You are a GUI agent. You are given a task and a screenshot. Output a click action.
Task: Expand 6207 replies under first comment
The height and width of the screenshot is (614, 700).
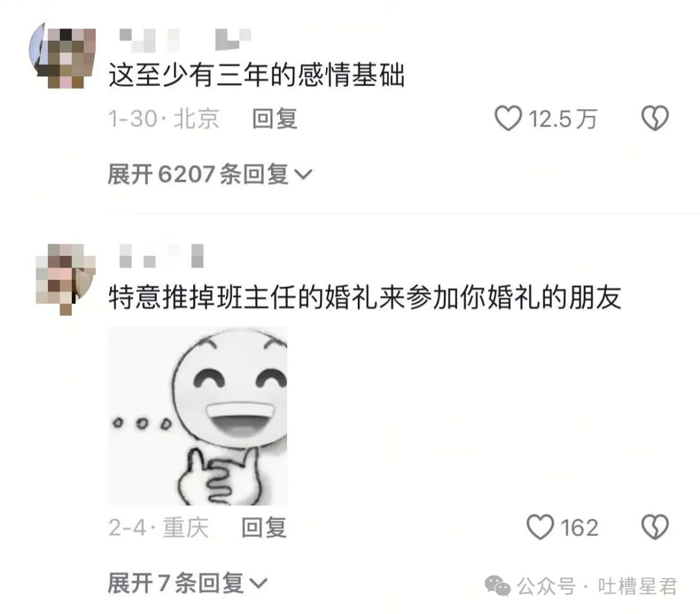tap(210, 174)
